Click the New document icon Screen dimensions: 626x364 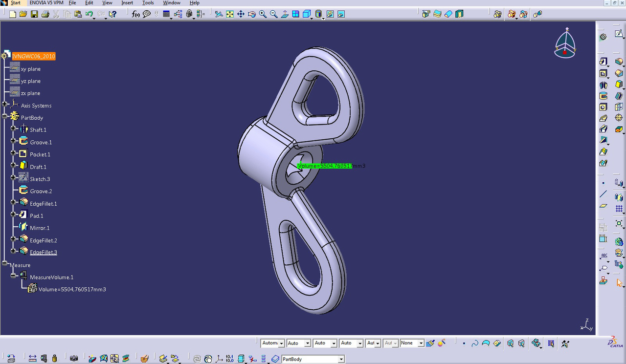12,14
